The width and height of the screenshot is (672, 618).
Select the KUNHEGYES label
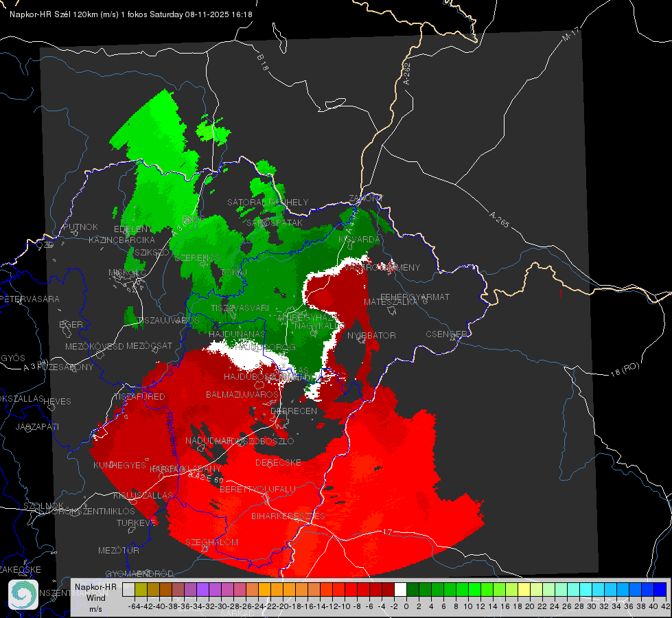(x=119, y=466)
